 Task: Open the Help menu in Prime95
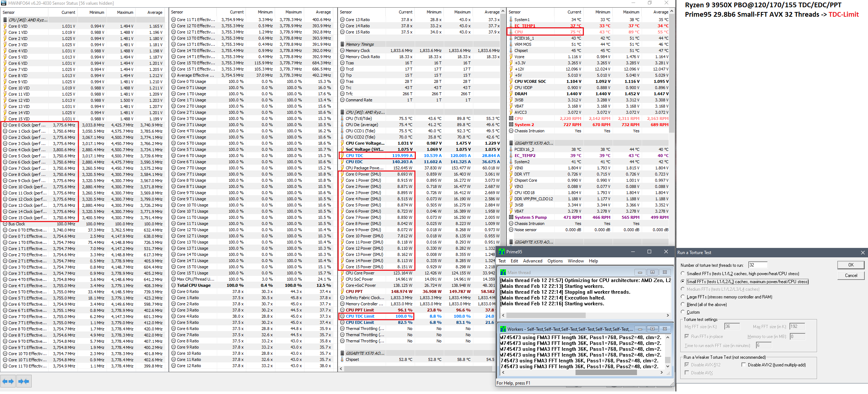(x=593, y=261)
